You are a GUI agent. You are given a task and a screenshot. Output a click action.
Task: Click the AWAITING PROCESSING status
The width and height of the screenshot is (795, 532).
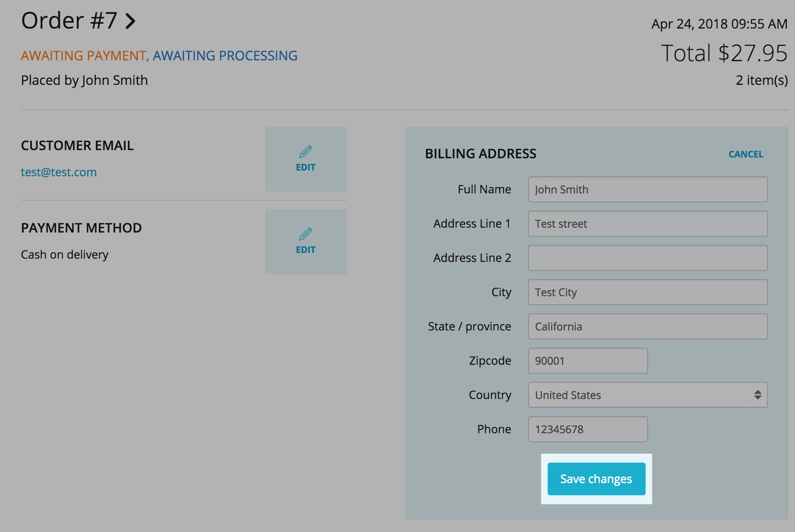(225, 55)
